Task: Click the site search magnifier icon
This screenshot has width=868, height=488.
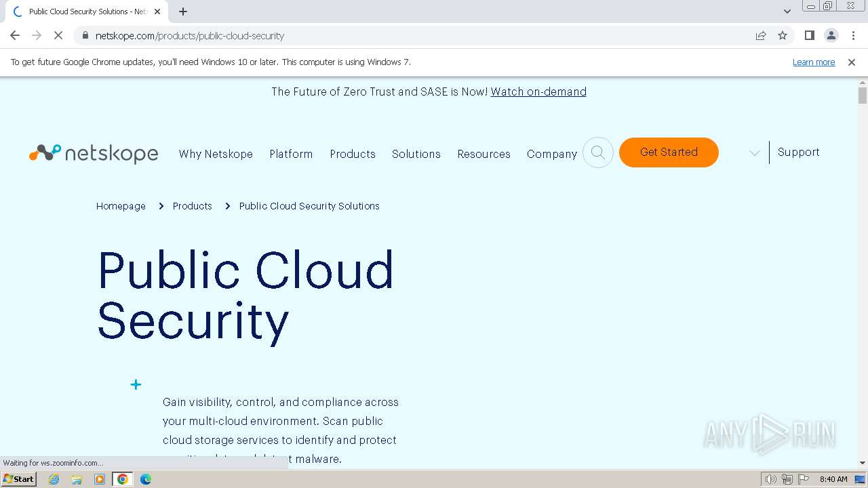Action: coord(598,152)
